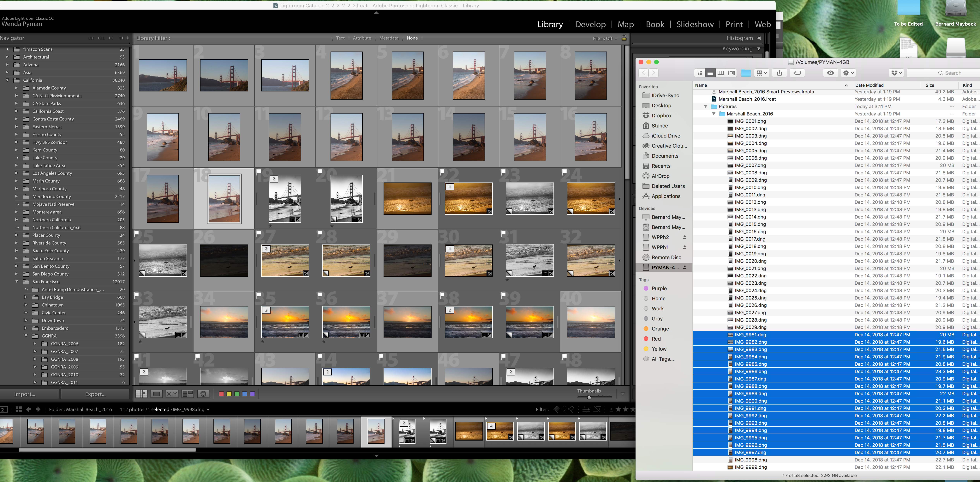The image size is (980, 482).
Task: Switch Finder to icon view
Action: point(699,73)
